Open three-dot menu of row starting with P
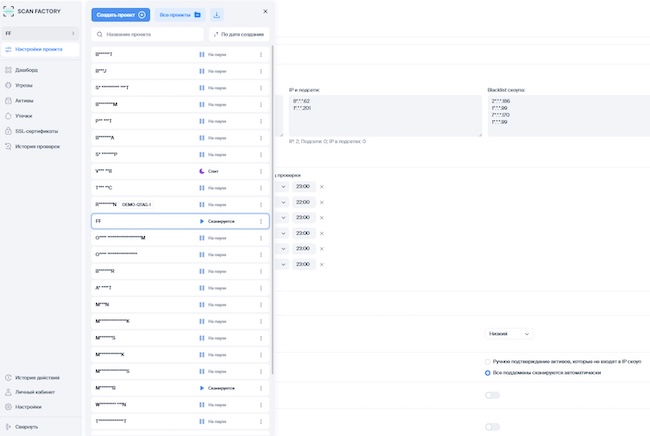 (261, 121)
